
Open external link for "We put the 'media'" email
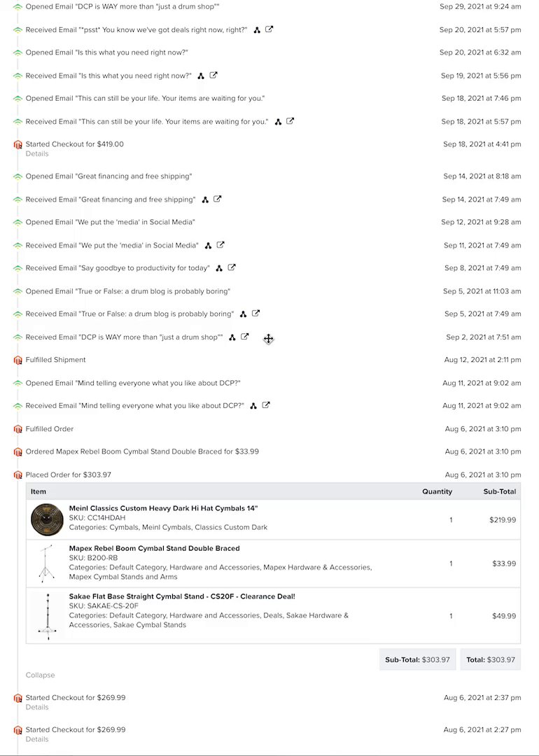(x=220, y=245)
